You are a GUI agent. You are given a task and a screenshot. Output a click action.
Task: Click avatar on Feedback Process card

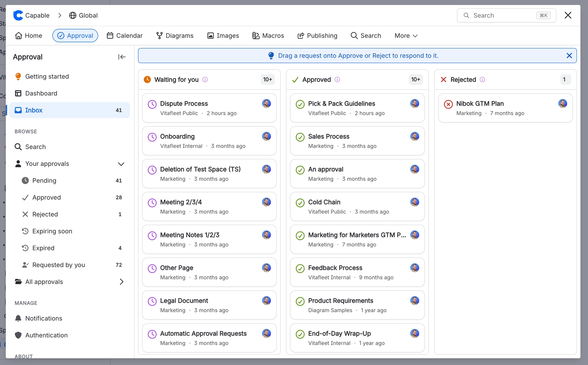click(415, 268)
